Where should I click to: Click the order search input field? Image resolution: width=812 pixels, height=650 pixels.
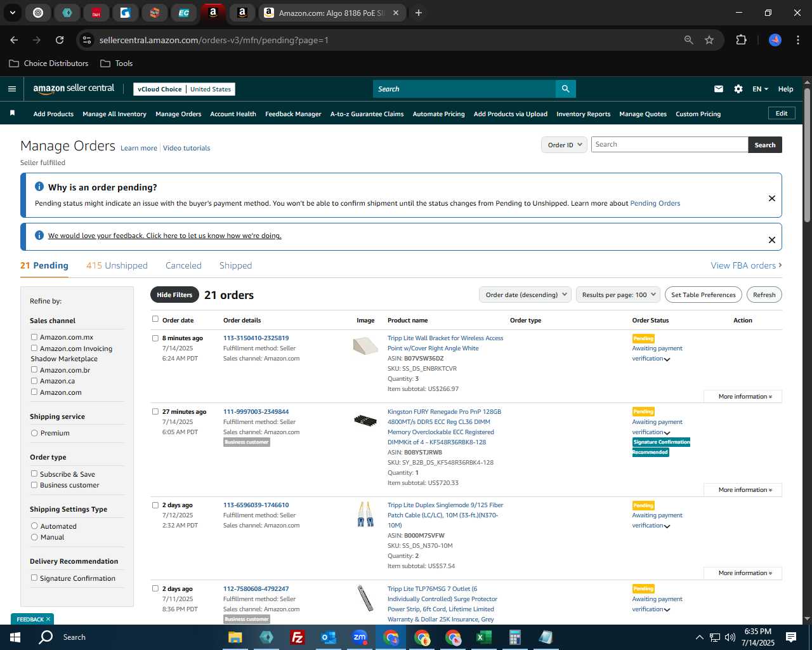tap(669, 145)
